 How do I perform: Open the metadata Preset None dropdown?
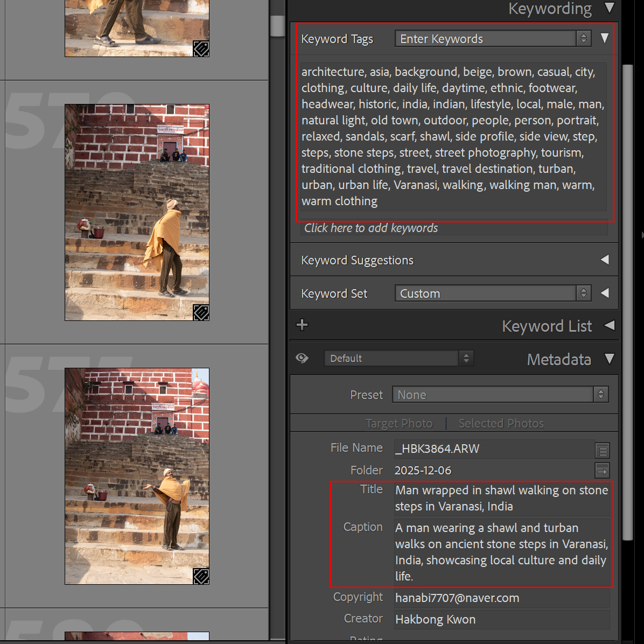point(500,395)
